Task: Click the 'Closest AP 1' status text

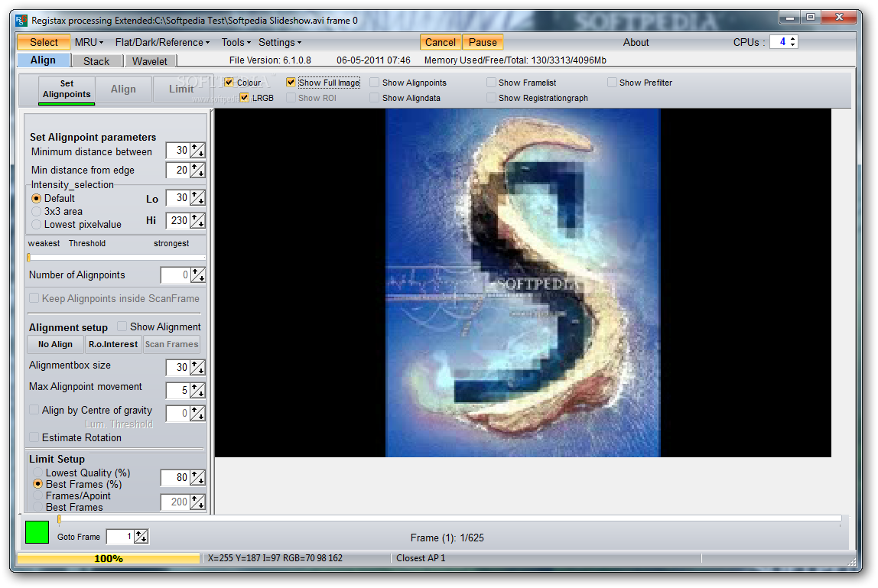Action: pyautogui.click(x=421, y=558)
